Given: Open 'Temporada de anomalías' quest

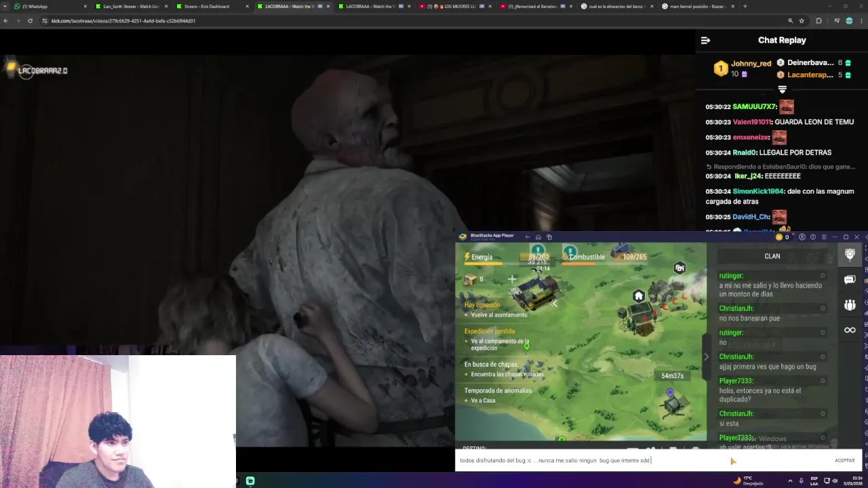Looking at the screenshot, I should tap(498, 395).
